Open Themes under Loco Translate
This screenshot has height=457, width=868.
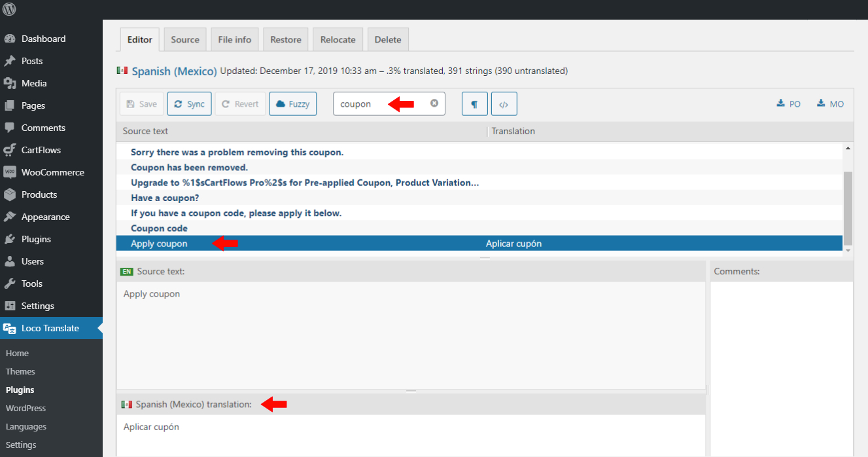(20, 371)
